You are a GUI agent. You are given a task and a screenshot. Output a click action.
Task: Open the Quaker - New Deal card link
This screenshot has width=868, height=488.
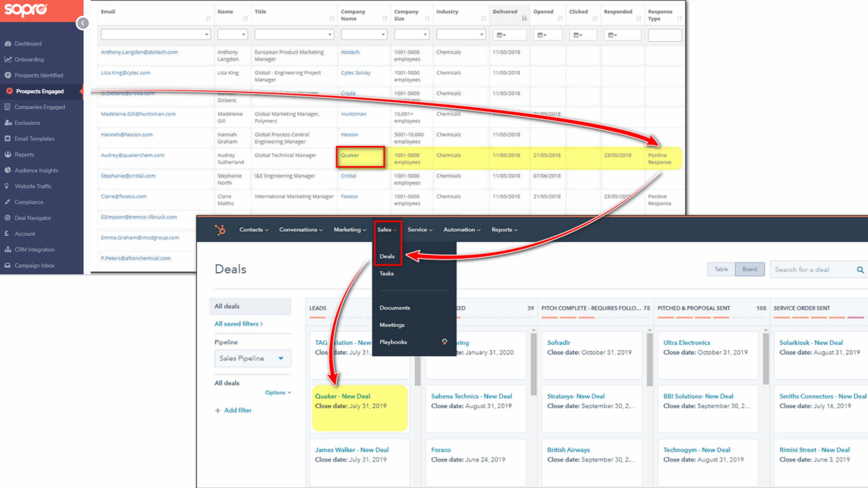pos(342,396)
